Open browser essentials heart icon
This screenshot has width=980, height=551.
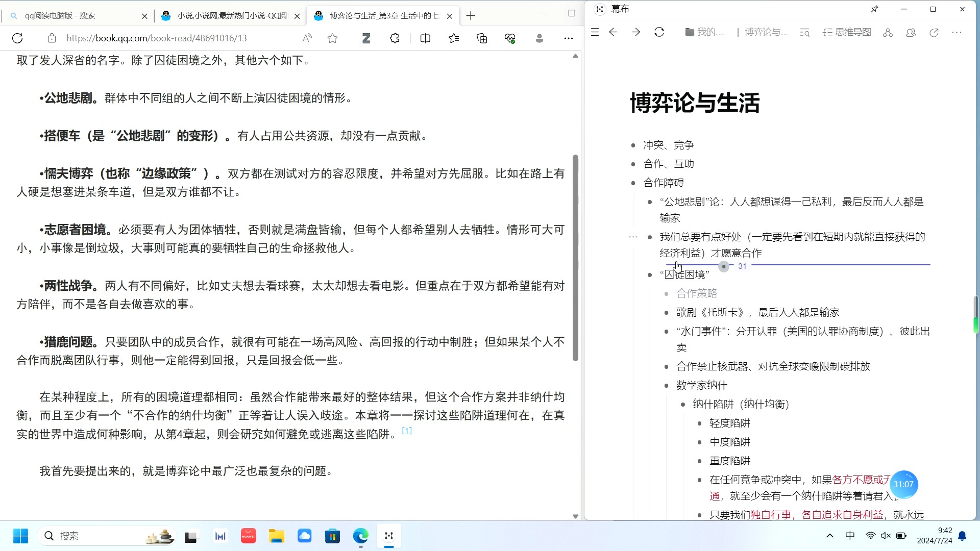point(510,38)
